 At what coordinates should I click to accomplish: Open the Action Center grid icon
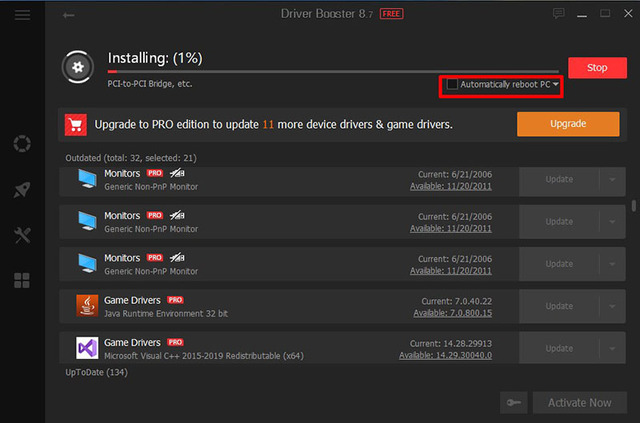click(22, 281)
